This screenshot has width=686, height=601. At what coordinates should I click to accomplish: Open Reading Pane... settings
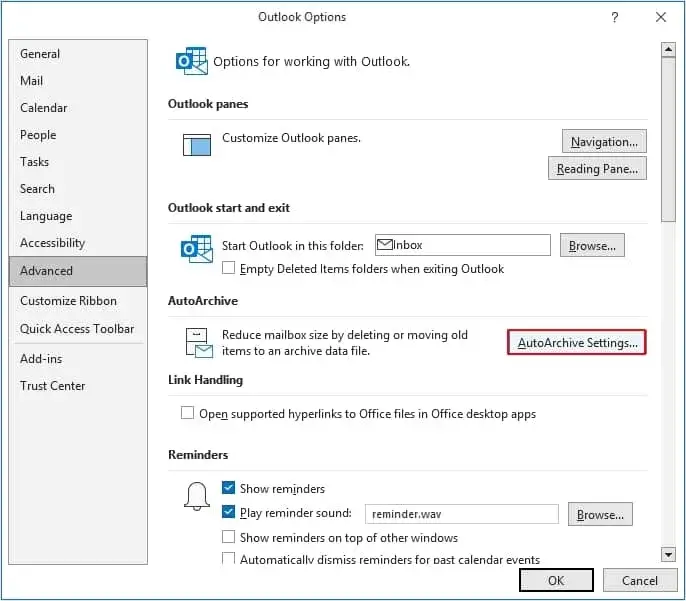coord(597,169)
